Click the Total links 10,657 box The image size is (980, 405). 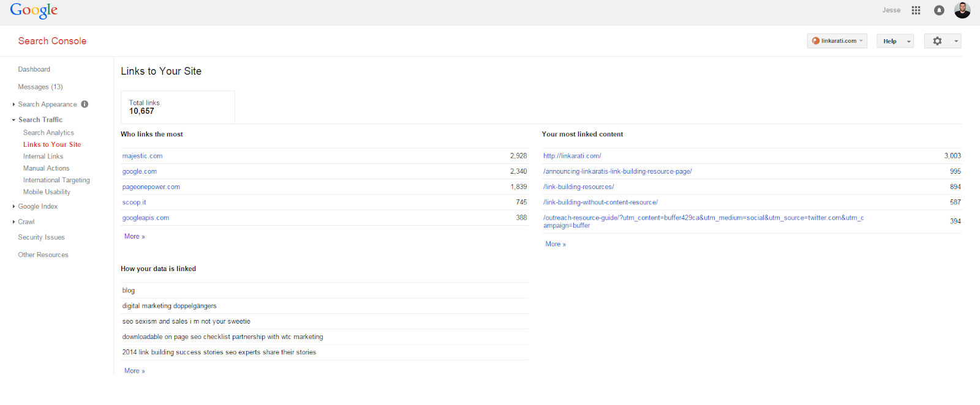click(x=178, y=107)
